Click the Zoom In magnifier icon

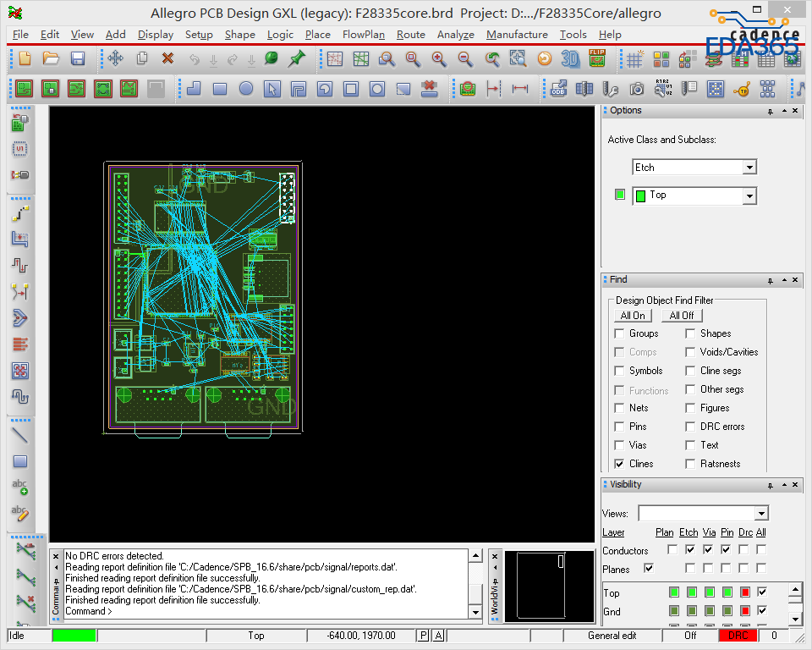439,58
